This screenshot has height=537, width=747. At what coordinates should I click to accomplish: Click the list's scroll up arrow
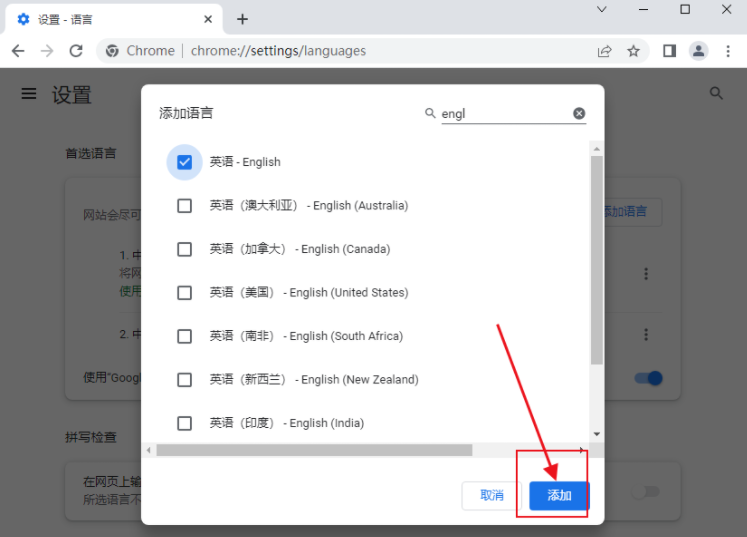click(596, 149)
